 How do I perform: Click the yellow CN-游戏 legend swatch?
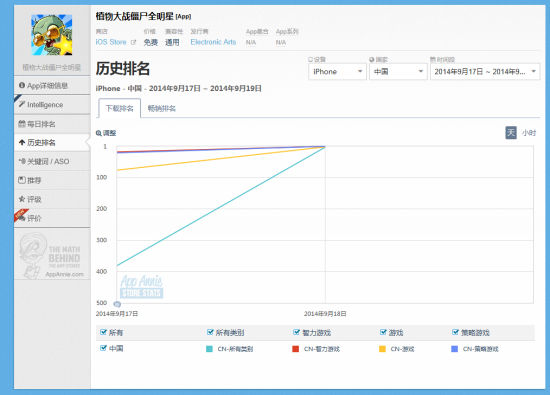point(382,349)
